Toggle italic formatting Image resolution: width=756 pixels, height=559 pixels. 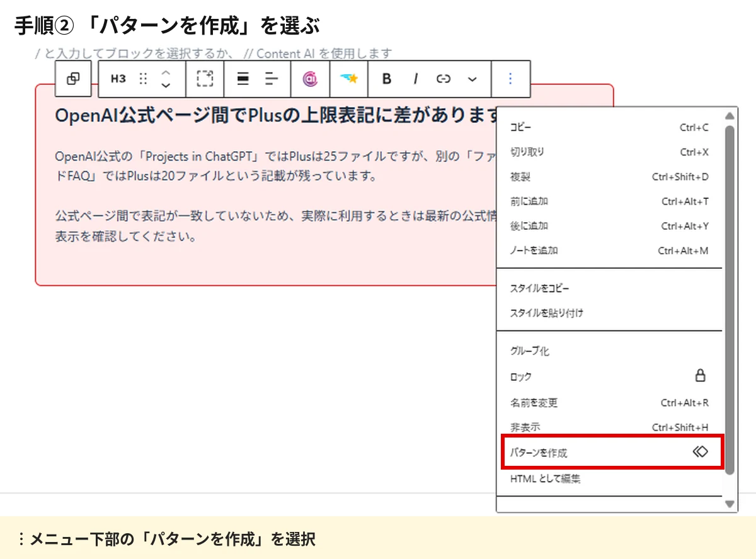click(x=416, y=79)
